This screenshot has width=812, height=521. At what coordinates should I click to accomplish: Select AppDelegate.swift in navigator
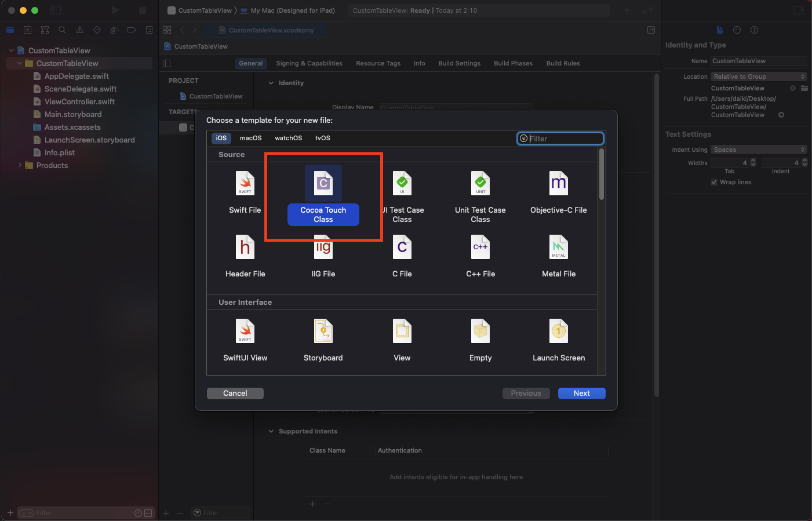click(x=77, y=76)
